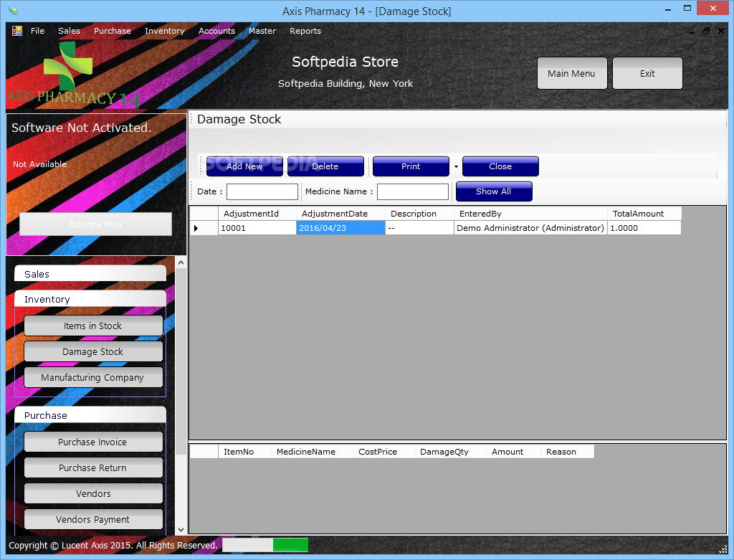Sort by TotalAmount column header

point(644,214)
